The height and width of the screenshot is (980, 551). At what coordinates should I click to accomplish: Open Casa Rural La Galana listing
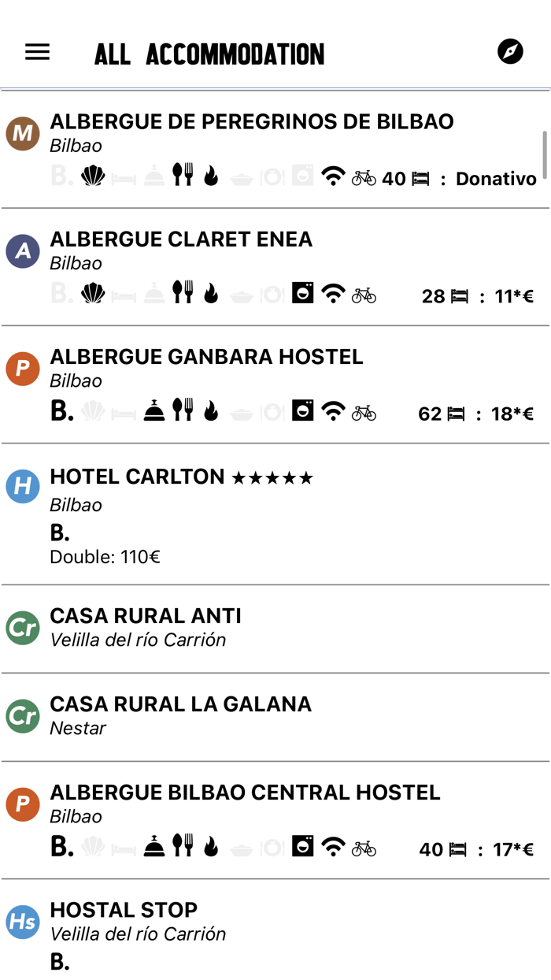point(180,704)
